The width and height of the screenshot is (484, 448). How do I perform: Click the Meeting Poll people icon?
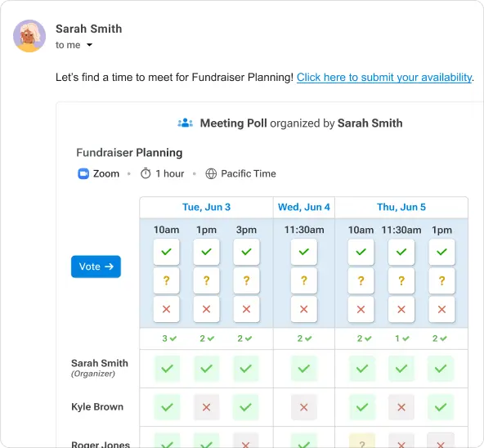(186, 123)
